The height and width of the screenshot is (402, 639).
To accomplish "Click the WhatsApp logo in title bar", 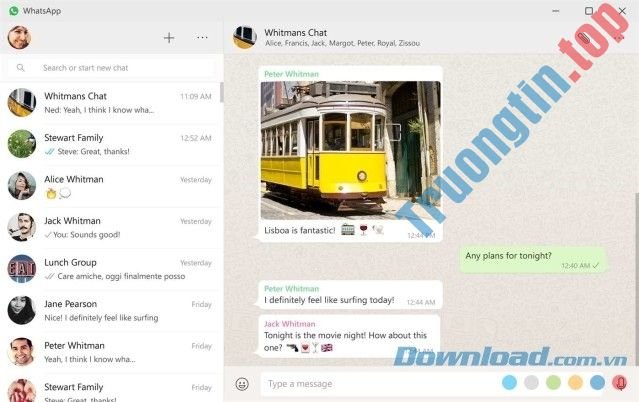I will [13, 11].
